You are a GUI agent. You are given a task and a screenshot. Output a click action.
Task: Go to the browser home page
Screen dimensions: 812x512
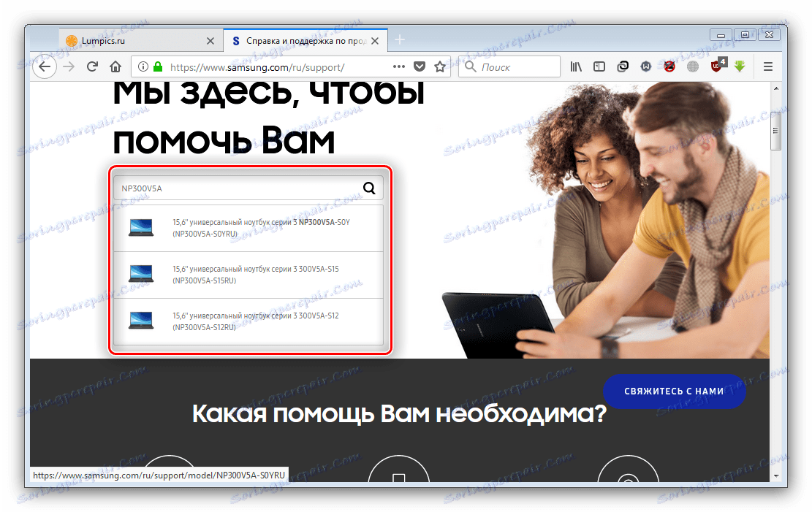coord(115,66)
